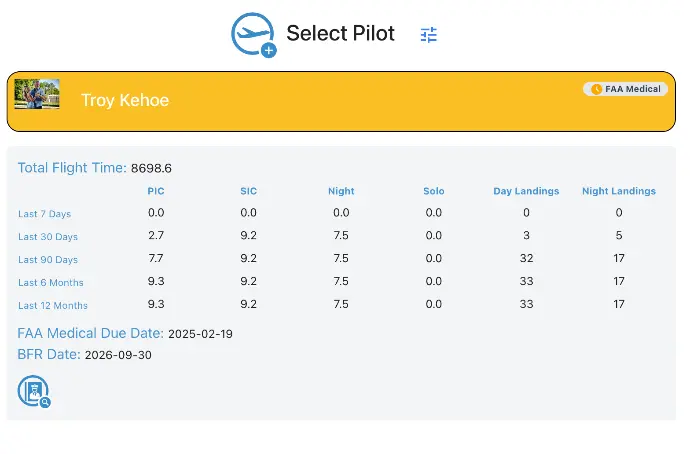Click the Total Flight Time label
The width and height of the screenshot is (690, 454).
[x=72, y=168]
